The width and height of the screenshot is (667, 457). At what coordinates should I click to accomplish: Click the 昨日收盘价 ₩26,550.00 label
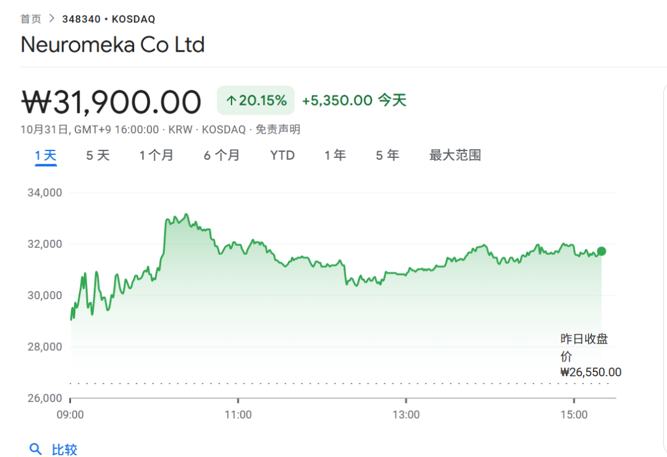click(590, 355)
